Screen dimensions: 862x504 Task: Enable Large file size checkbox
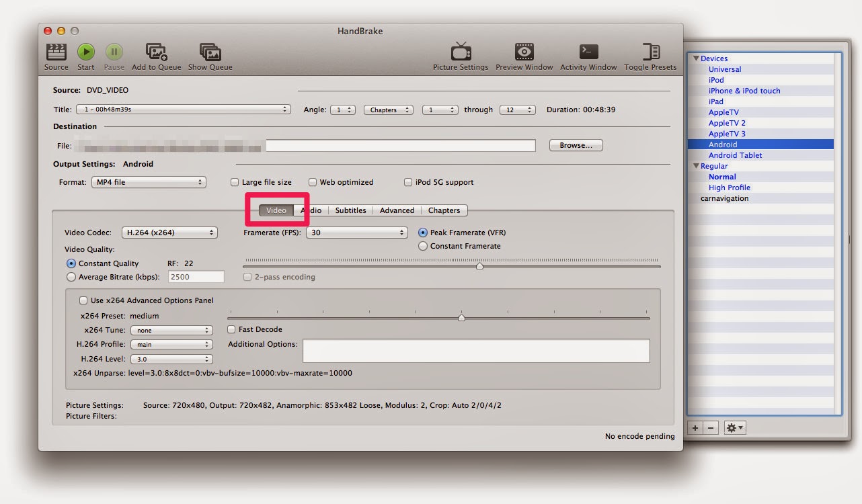tap(235, 182)
